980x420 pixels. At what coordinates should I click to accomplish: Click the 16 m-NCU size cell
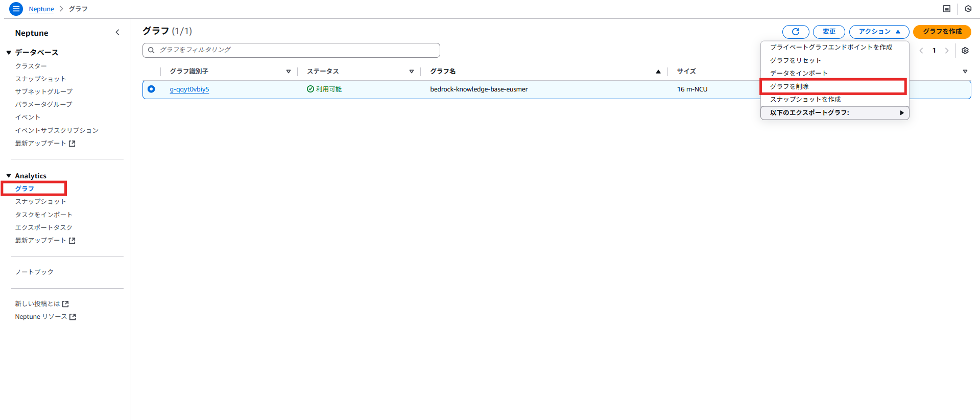[692, 89]
